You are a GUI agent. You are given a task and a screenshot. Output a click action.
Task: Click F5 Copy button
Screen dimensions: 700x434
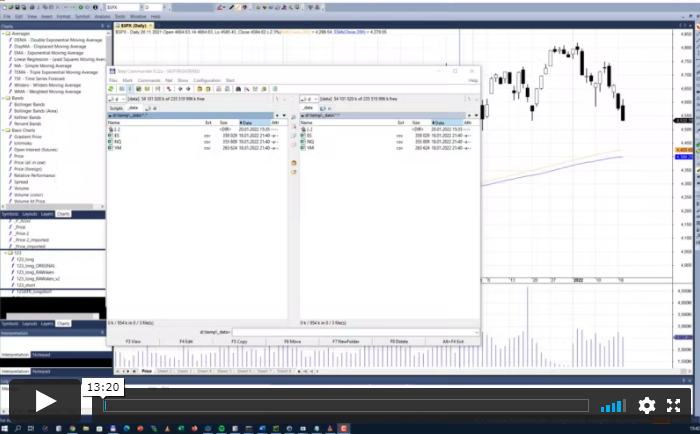tap(239, 342)
